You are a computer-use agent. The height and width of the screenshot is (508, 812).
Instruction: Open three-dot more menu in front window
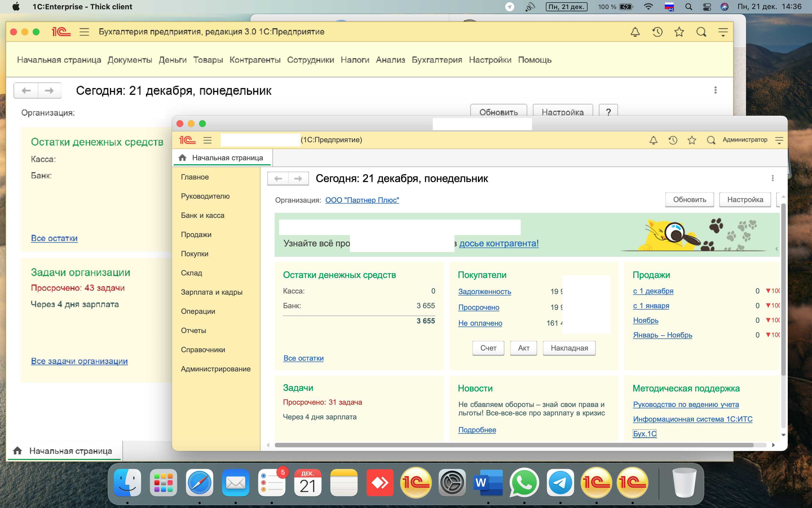coord(773,178)
